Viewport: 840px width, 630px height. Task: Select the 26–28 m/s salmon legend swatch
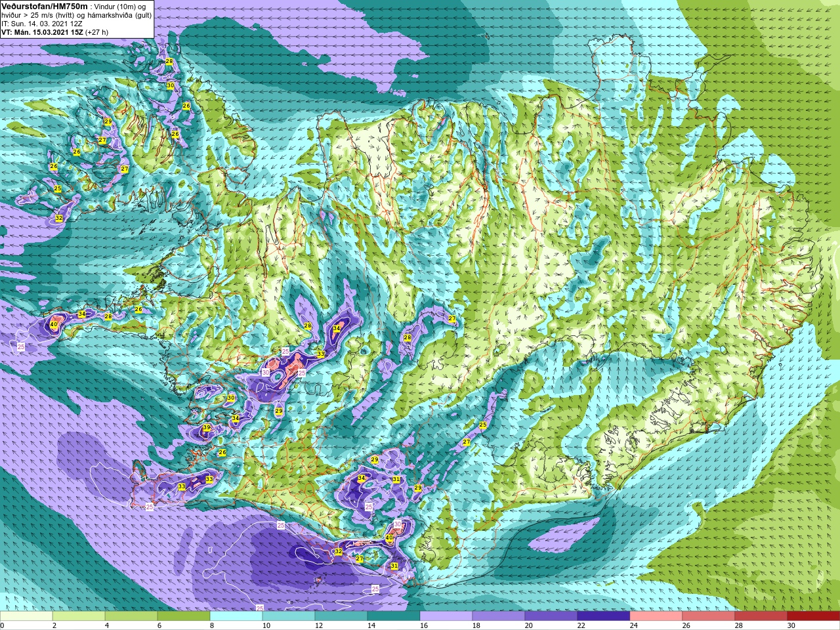click(709, 616)
